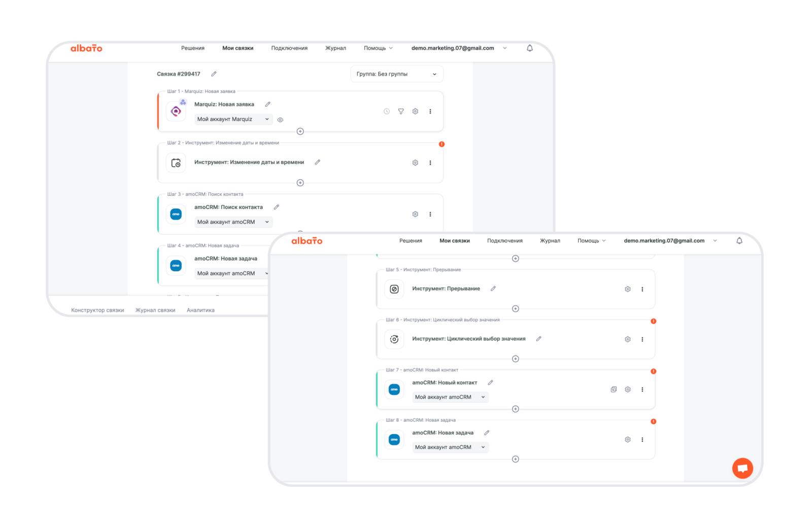Open Мой аккаунт Marquiz account dropdown
The width and height of the screenshot is (812, 529).
point(233,119)
